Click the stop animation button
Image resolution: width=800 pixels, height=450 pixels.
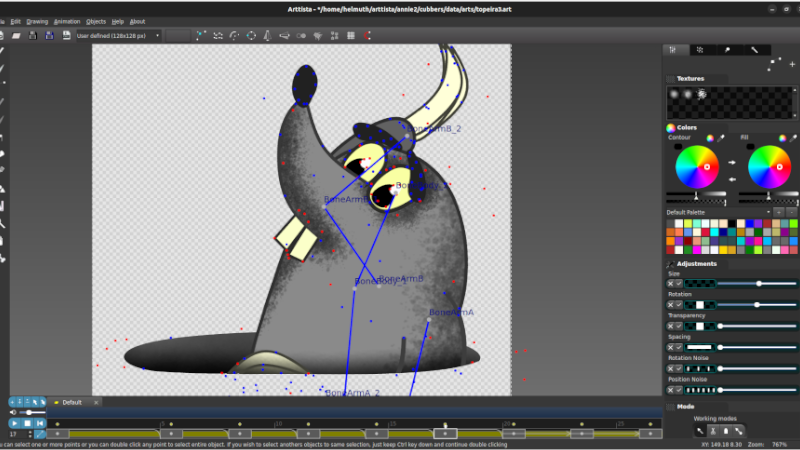click(28, 423)
